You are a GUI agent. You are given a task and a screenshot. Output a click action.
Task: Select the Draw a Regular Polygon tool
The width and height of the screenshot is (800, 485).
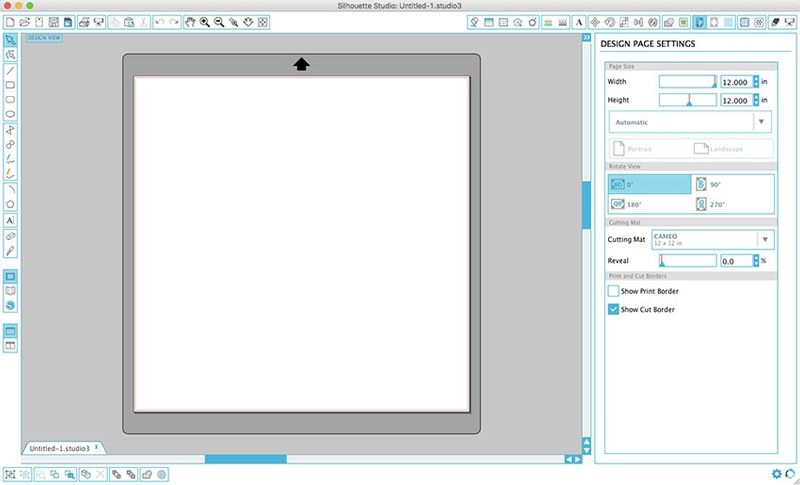[10, 204]
